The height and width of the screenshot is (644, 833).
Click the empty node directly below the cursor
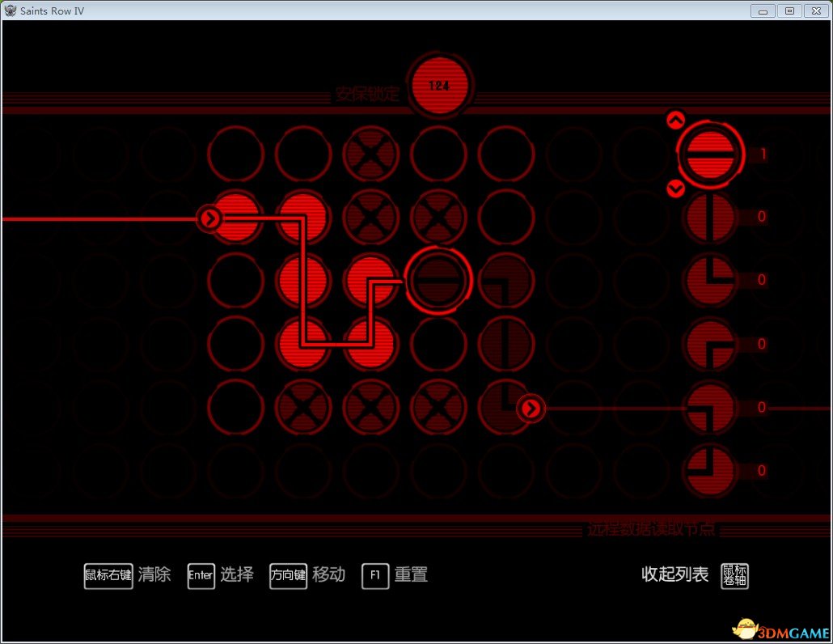pyautogui.click(x=438, y=344)
